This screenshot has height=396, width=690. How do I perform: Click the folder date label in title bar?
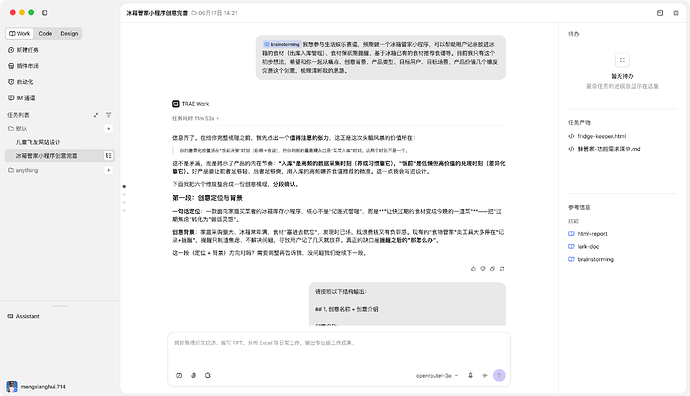tap(215, 13)
